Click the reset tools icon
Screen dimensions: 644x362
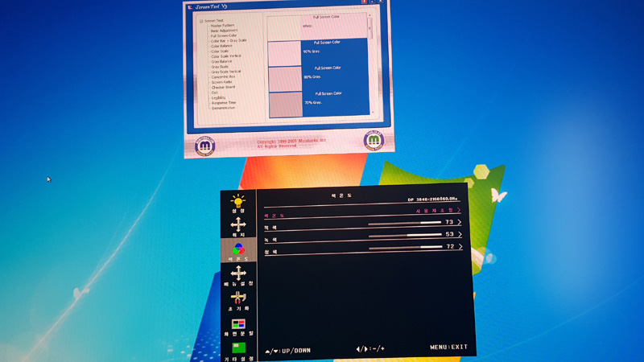click(238, 299)
